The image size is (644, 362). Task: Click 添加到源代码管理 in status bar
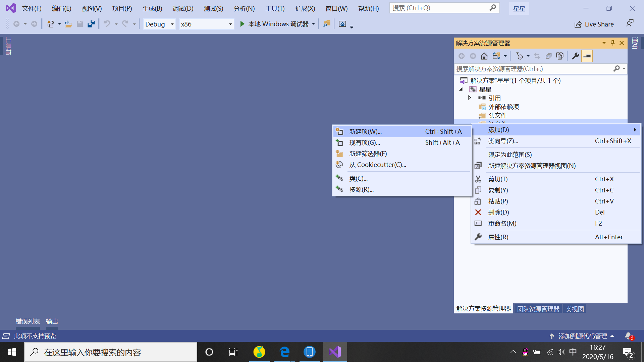pyautogui.click(x=582, y=336)
